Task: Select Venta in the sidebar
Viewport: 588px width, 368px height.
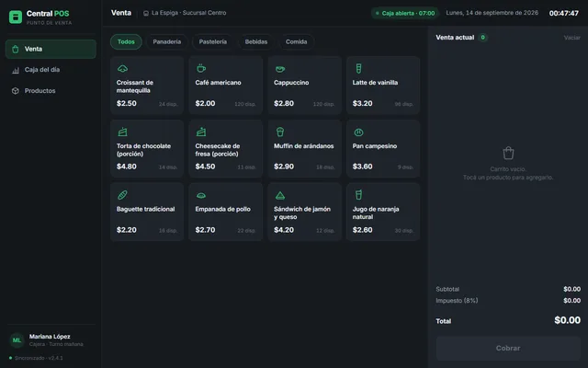Action: click(51, 49)
